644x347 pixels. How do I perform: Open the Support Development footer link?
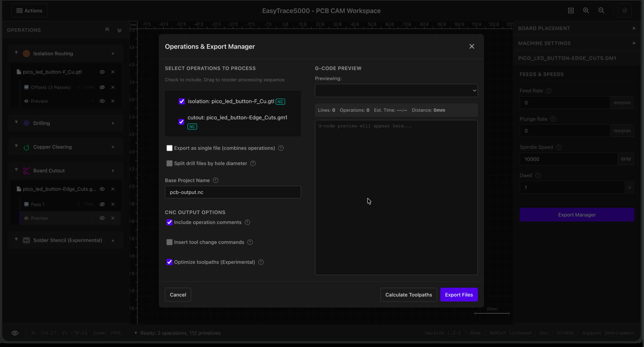pyautogui.click(x=608, y=333)
